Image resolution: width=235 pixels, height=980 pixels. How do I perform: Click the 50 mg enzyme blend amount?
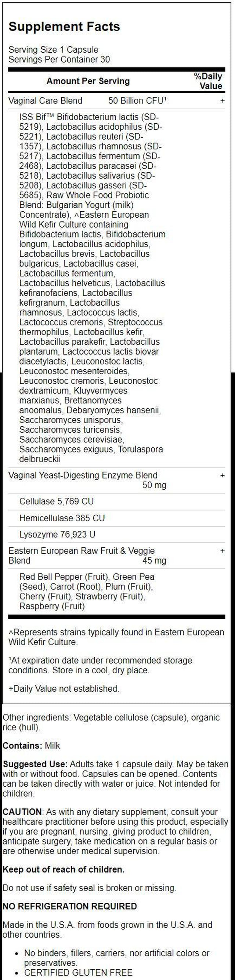tap(154, 485)
